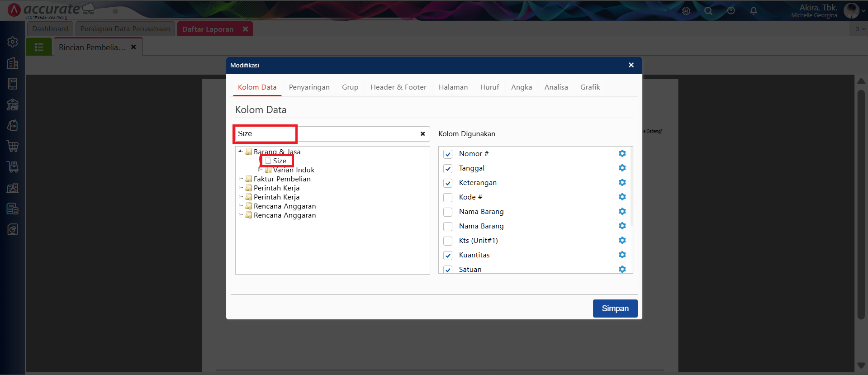Open the help question mark icon
Screen dimensions: 868x375
pos(731,11)
